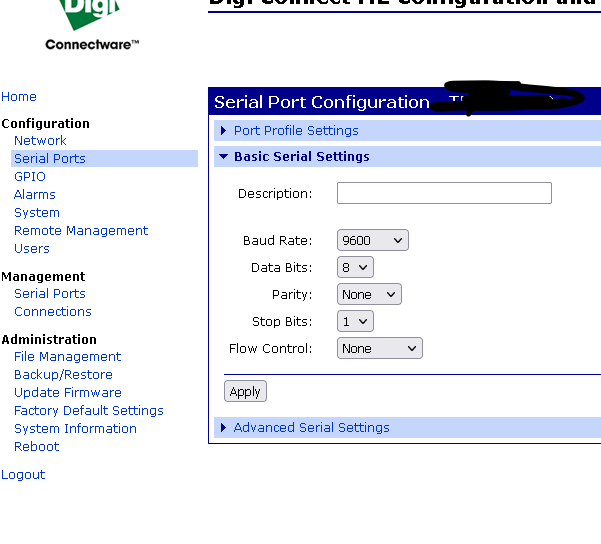Screen dimensions: 601x544
Task: Click the Description text field
Action: (x=444, y=193)
